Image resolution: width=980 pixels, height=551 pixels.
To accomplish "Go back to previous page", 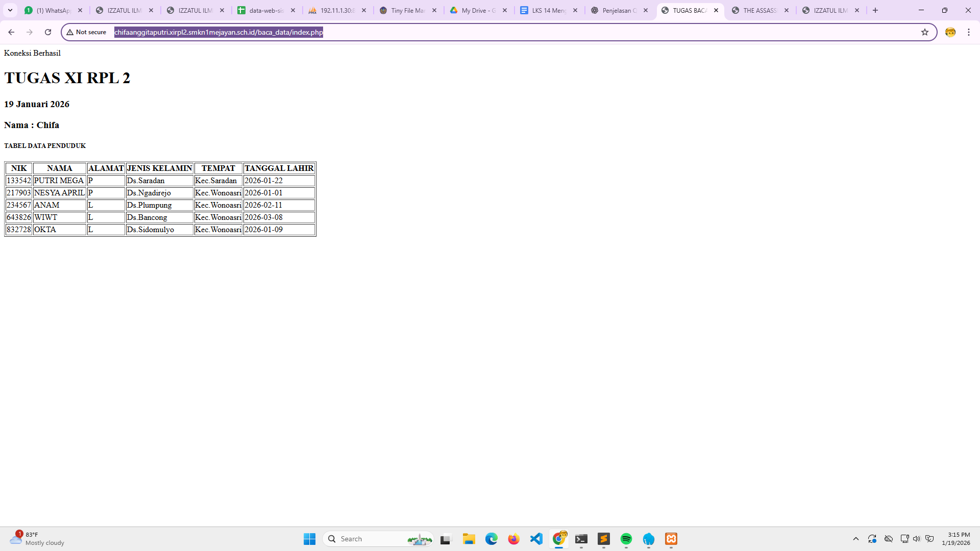I will 11,32.
